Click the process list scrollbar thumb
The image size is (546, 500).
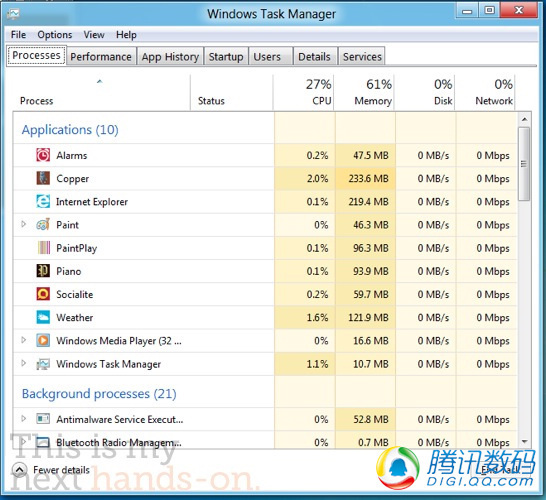pyautogui.click(x=524, y=164)
